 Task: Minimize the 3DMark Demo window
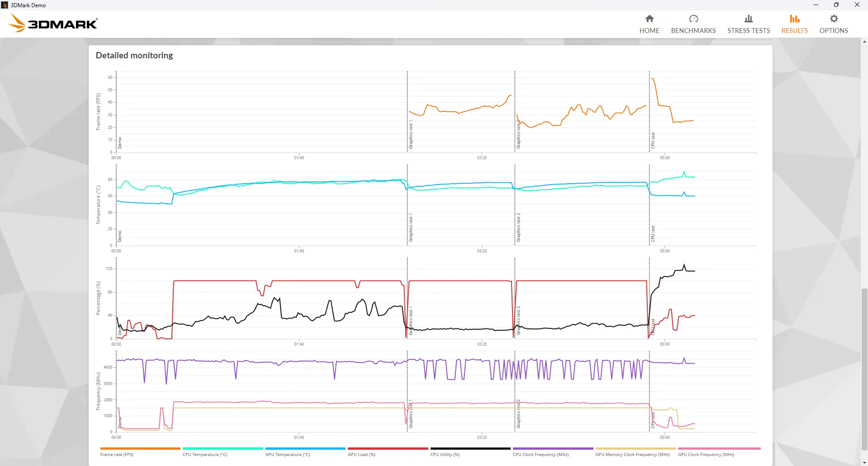816,5
